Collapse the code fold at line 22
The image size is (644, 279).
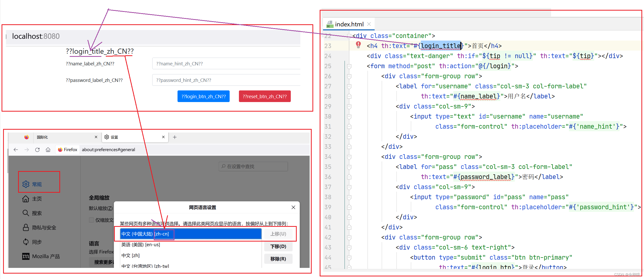tap(349, 36)
